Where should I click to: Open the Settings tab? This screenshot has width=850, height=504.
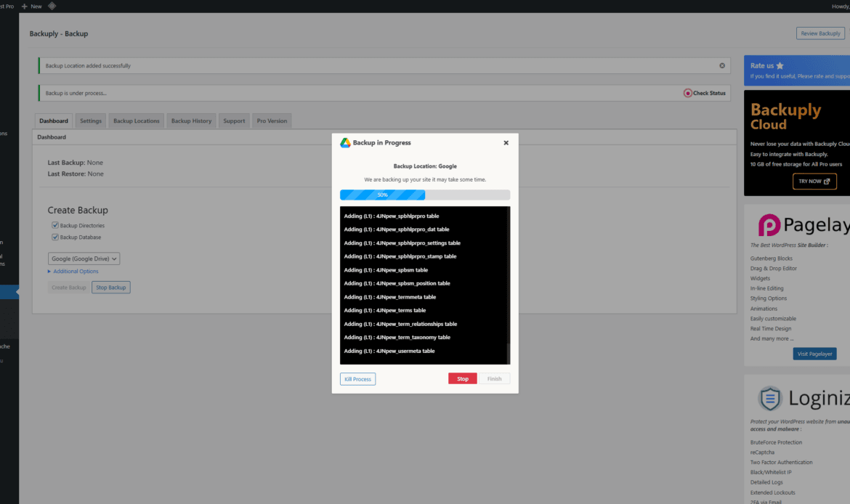[90, 121]
